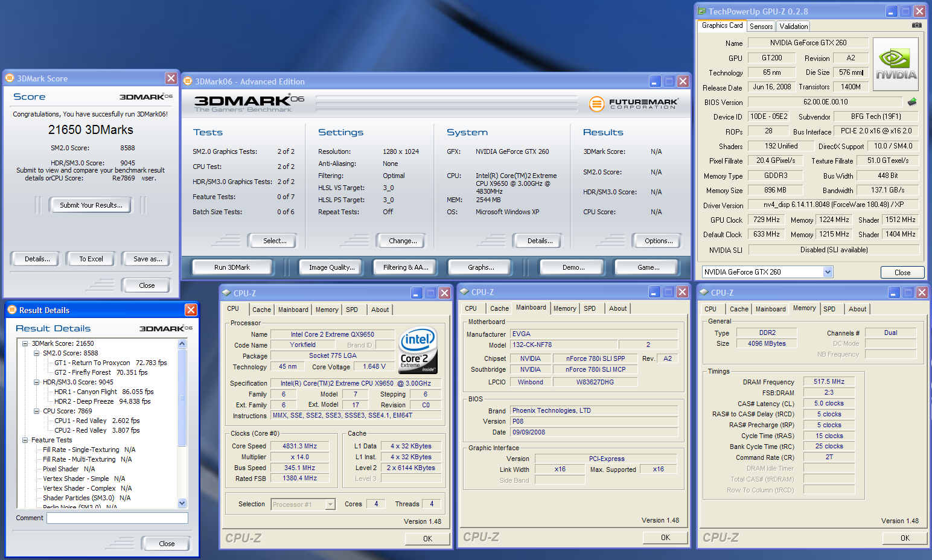This screenshot has height=560, width=932.
Task: Open Image Quality... tool
Action: click(x=332, y=267)
